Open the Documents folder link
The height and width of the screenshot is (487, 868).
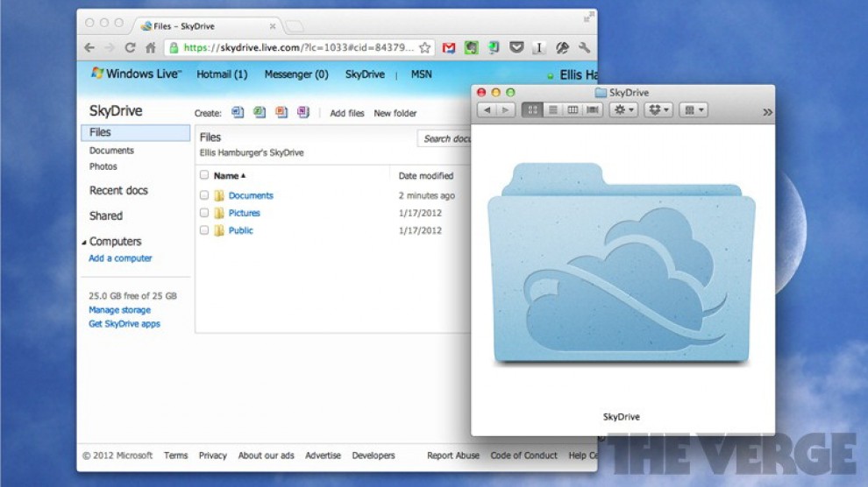pos(251,195)
